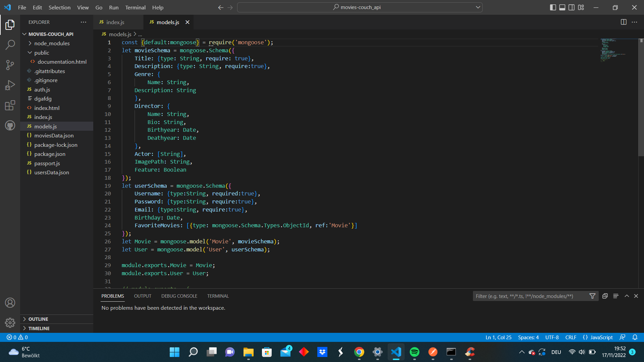Click the JavaScript language mode in status bar
Screen dimensions: 644x362
(x=601, y=337)
